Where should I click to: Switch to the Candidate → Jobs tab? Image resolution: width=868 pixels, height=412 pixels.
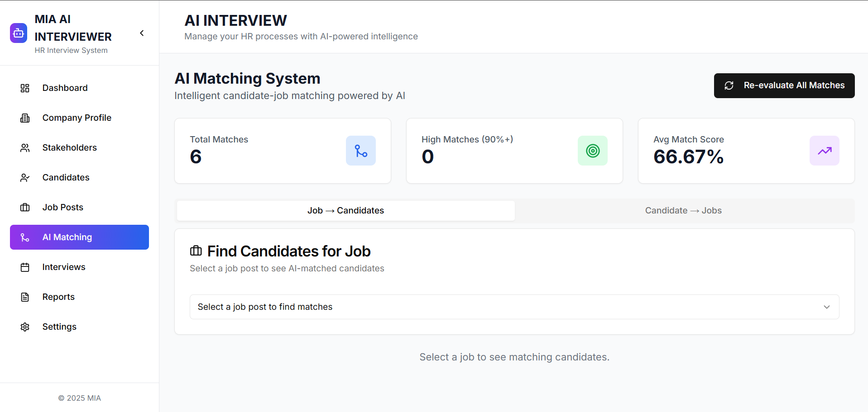(x=683, y=210)
